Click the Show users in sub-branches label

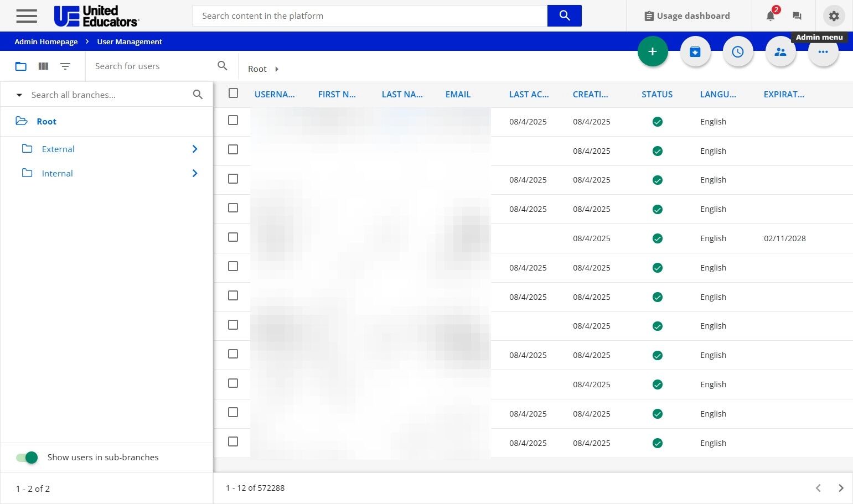click(x=103, y=458)
